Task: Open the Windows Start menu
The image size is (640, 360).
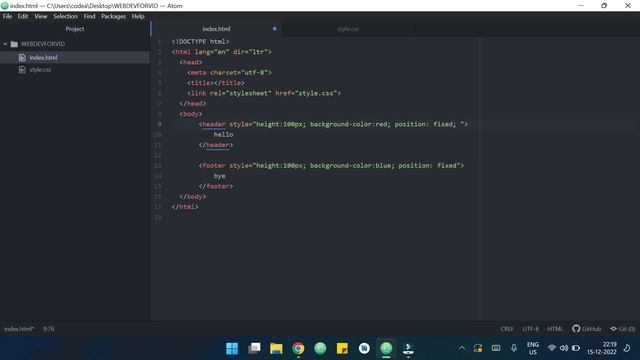Action: pyautogui.click(x=232, y=348)
